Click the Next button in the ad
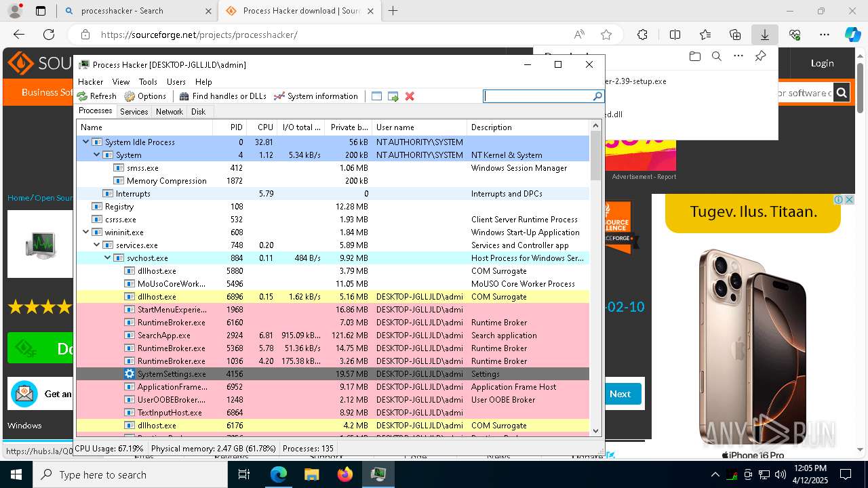The image size is (868, 488). coord(620,394)
